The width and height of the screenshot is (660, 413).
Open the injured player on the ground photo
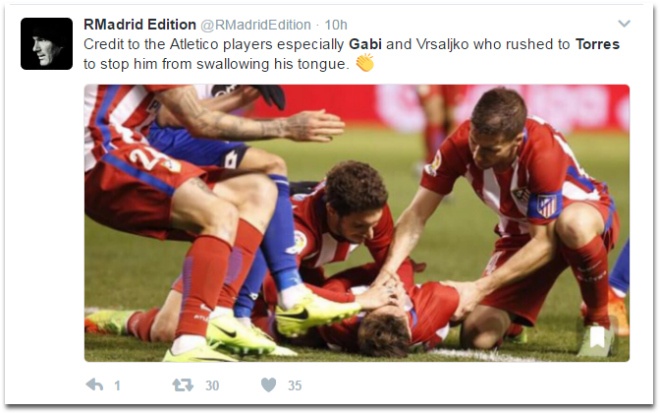click(357, 223)
